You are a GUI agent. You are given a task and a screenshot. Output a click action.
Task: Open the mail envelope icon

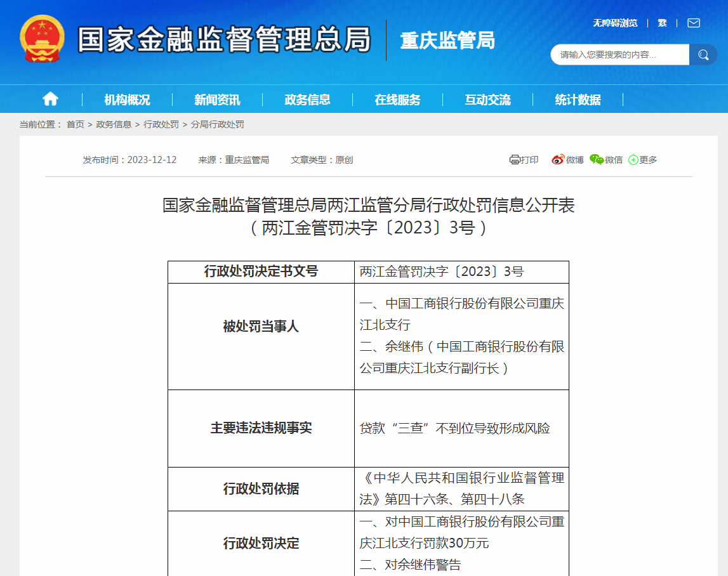pyautogui.click(x=694, y=23)
